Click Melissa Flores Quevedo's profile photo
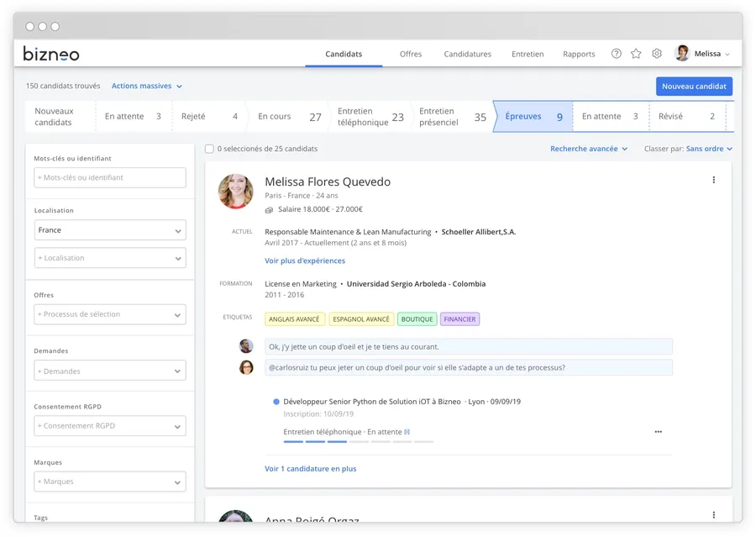The width and height of the screenshot is (756, 537). pos(236,192)
